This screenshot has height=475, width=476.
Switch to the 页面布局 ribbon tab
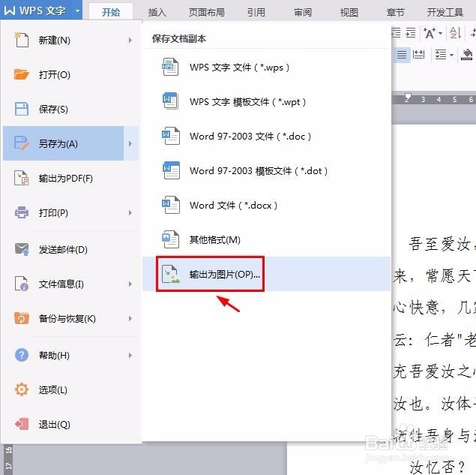(207, 12)
